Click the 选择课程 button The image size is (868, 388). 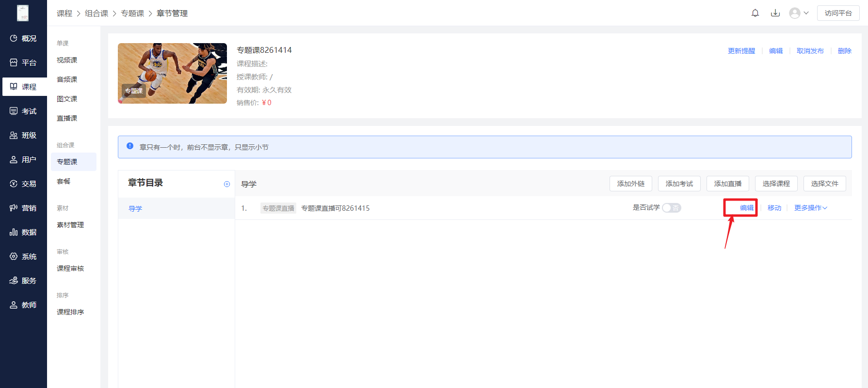click(776, 184)
